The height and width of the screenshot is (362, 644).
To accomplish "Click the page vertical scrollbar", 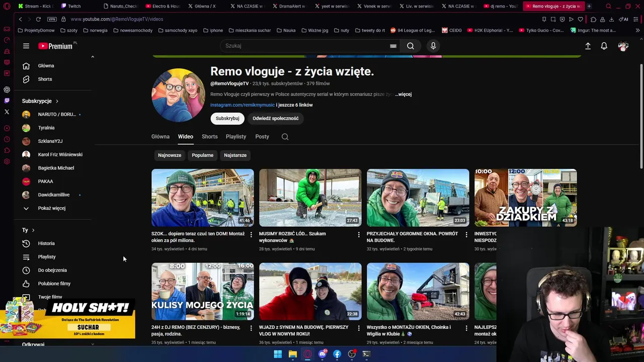I will (641, 116).
